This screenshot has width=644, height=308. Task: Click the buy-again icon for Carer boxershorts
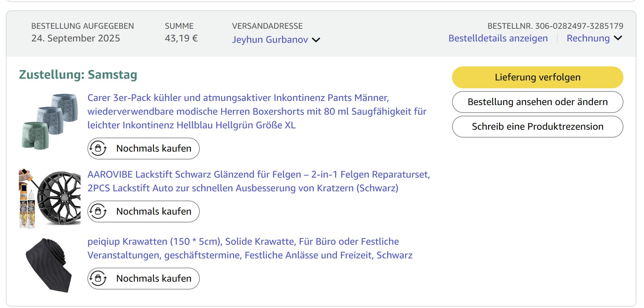98,149
